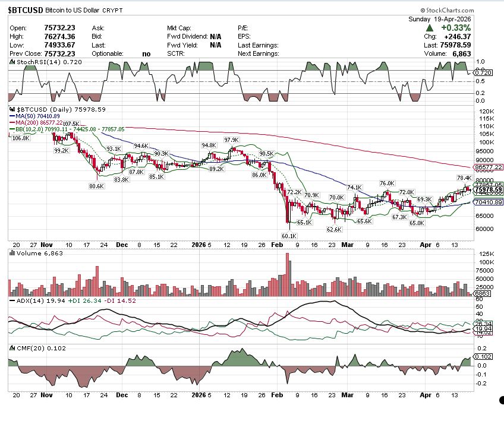The height and width of the screenshot is (421, 504).
Task: Click the MA(50) 70410.89 legend line
Action: point(34,116)
